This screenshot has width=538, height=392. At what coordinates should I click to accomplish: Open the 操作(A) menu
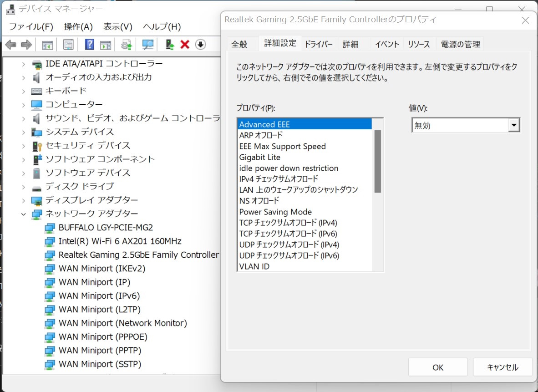[x=78, y=27]
